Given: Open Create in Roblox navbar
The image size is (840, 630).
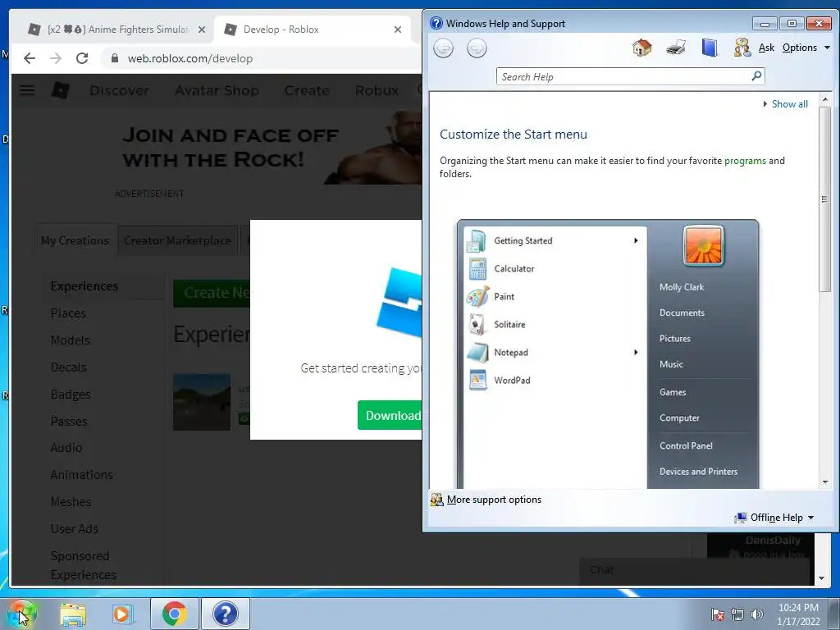Looking at the screenshot, I should [x=307, y=90].
